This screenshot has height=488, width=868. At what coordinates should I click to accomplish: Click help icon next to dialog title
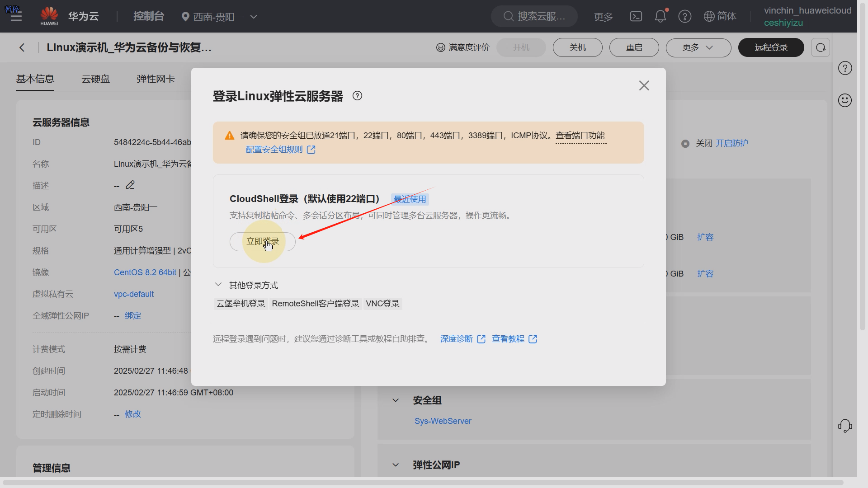[x=357, y=96]
